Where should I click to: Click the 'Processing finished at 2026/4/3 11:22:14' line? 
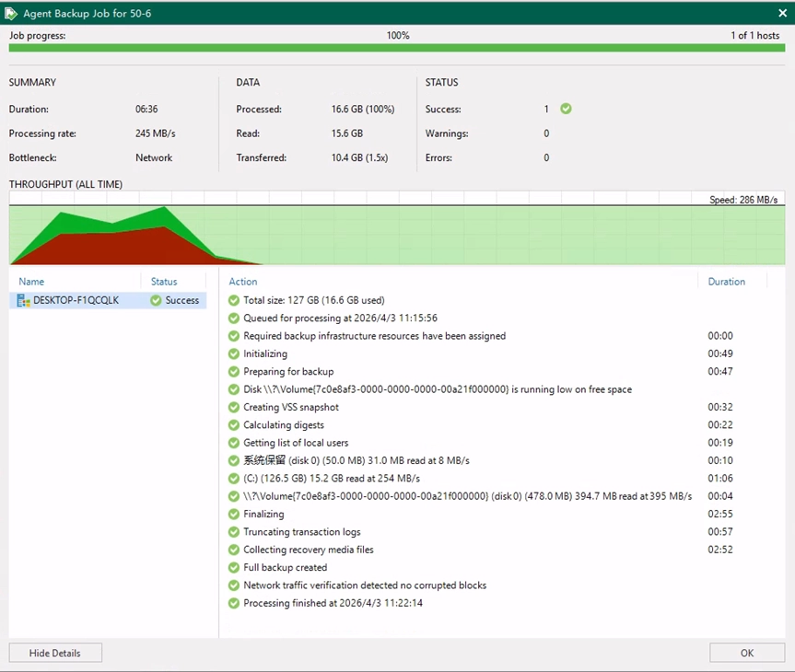(x=333, y=603)
